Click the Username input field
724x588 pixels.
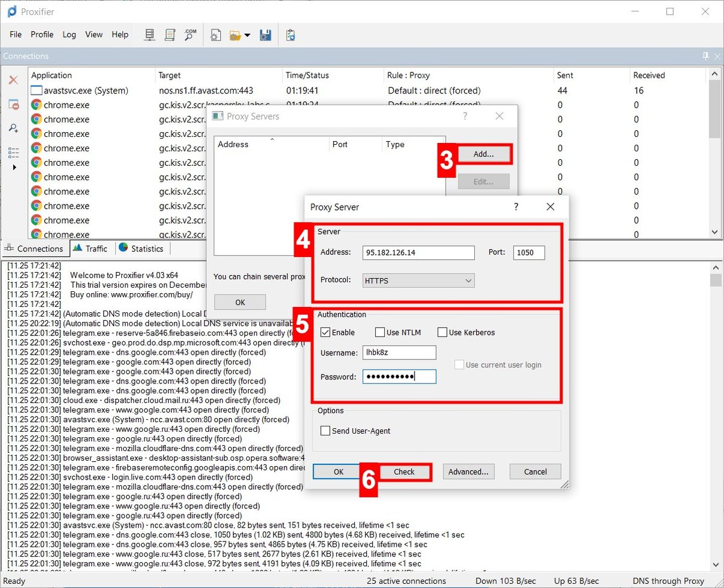pos(399,353)
